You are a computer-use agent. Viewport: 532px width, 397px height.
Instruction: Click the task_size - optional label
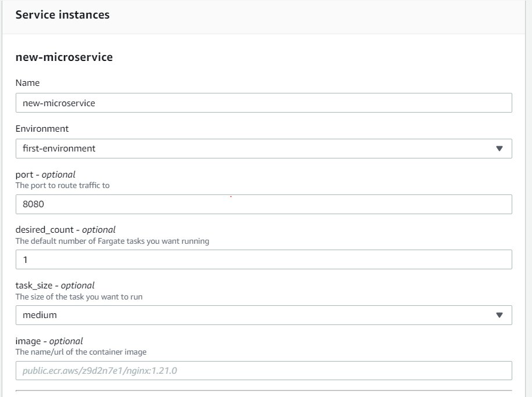pos(53,285)
